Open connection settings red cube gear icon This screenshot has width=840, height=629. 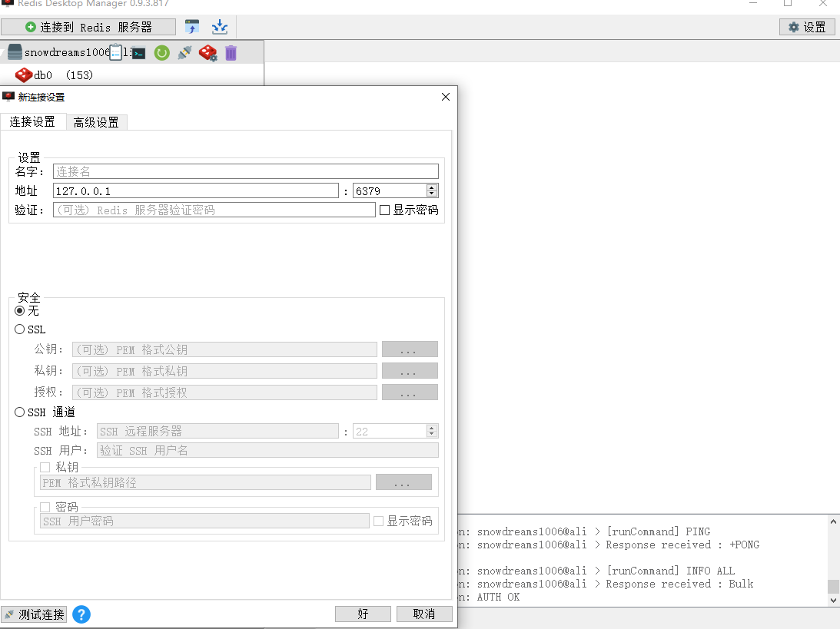tap(208, 53)
